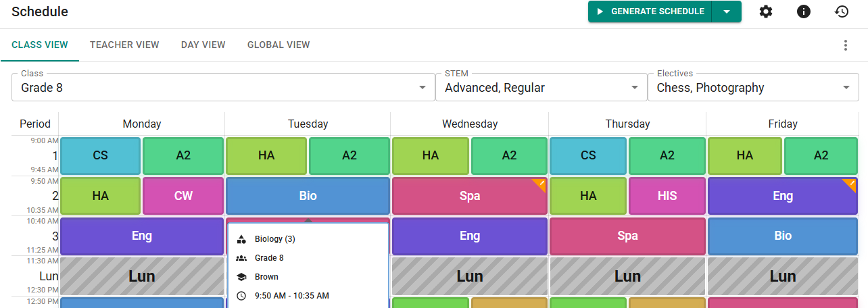Viewport: 868px width, 308px height.
Task: Select the Tuesday period 2 Bio block
Action: point(308,196)
